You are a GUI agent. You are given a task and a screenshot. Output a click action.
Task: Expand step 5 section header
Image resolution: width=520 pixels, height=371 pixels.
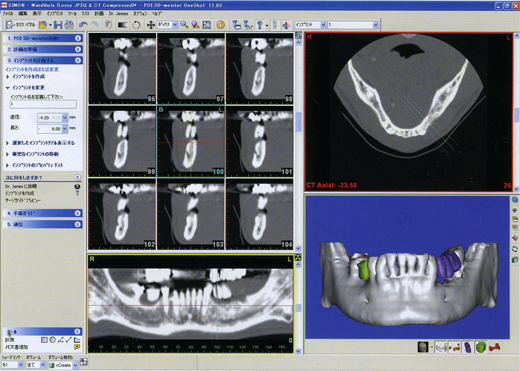tap(43, 224)
